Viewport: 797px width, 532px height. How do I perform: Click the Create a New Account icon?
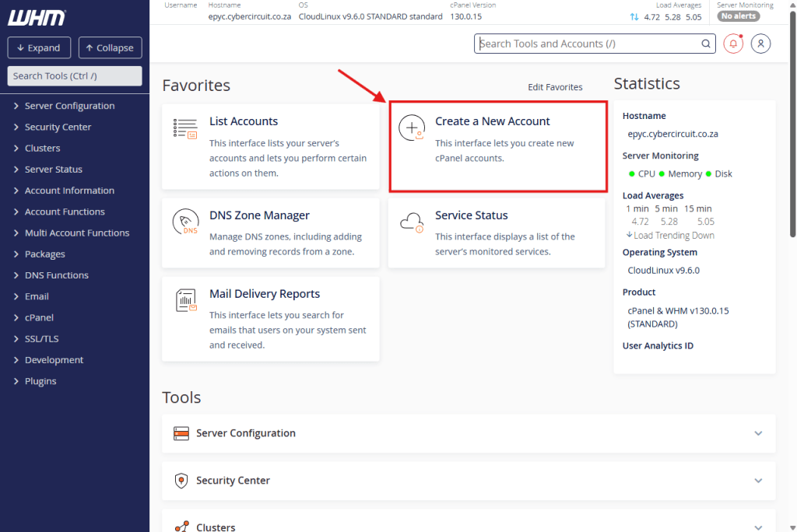coord(411,128)
